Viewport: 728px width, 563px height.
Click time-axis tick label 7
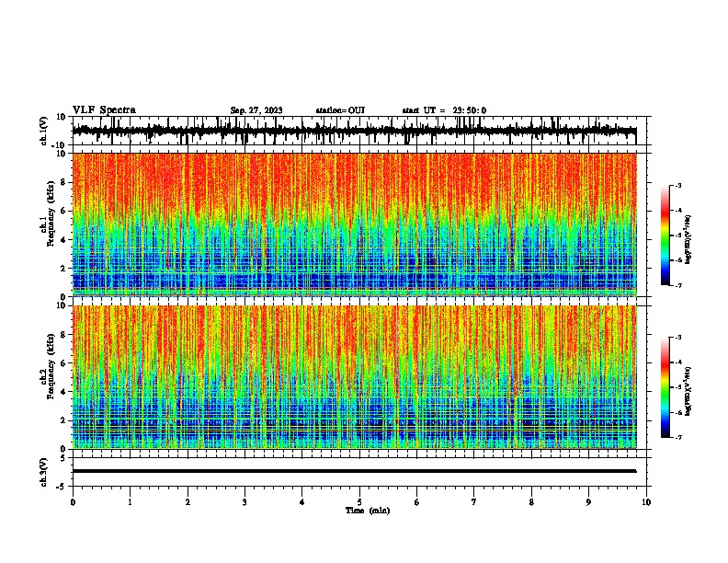pos(474,502)
